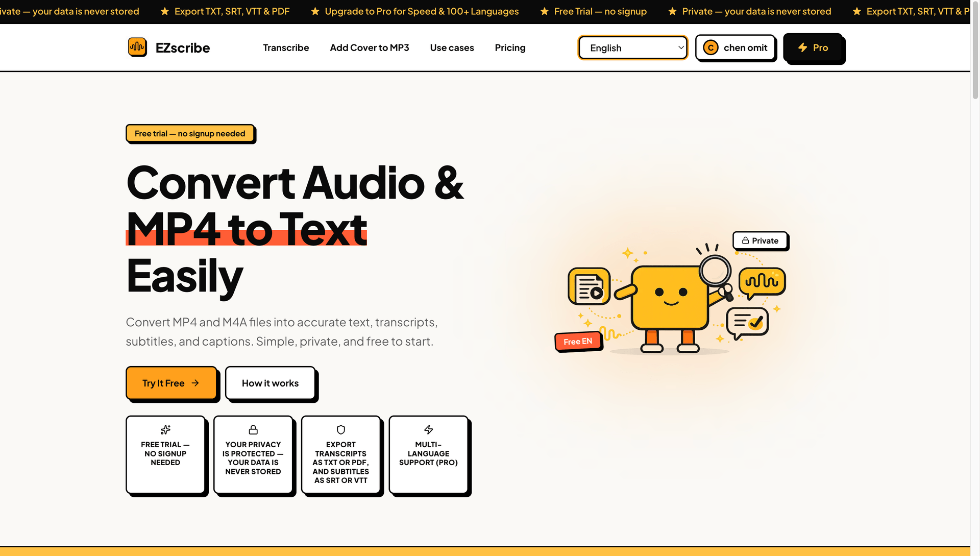Click the star before 'Free Trial — no signup' banner
The width and height of the screenshot is (980, 556).
click(x=545, y=11)
